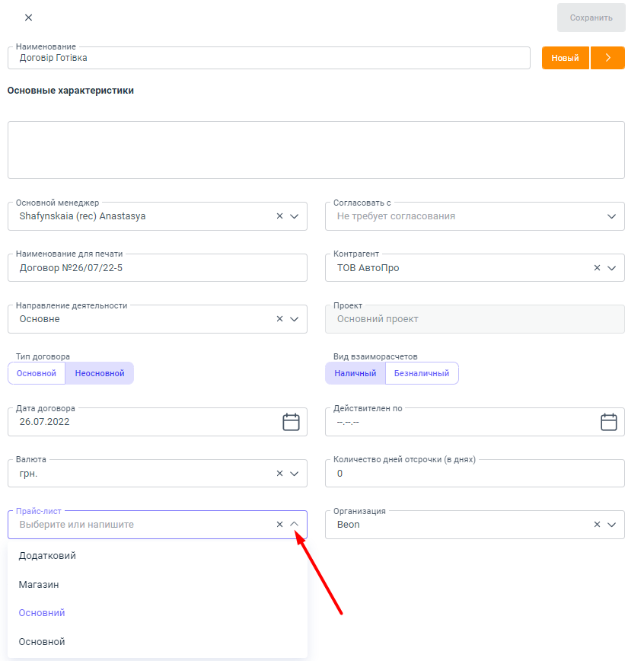The width and height of the screenshot is (644, 661).
Task: Choose Наличный payment type
Action: 355,373
